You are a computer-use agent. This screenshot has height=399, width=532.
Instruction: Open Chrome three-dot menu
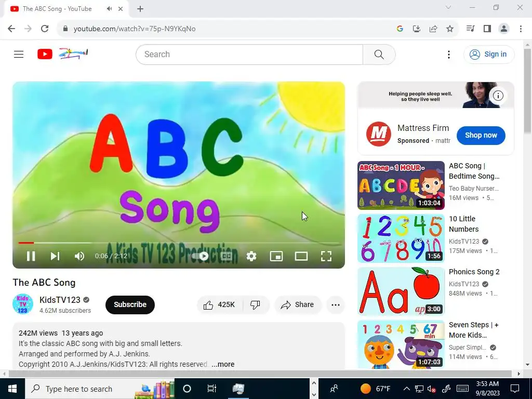521,29
